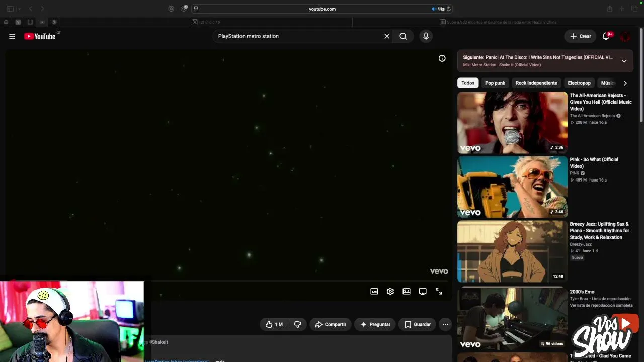Toggle subtitles in the video player
The height and width of the screenshot is (362, 644).
click(374, 292)
